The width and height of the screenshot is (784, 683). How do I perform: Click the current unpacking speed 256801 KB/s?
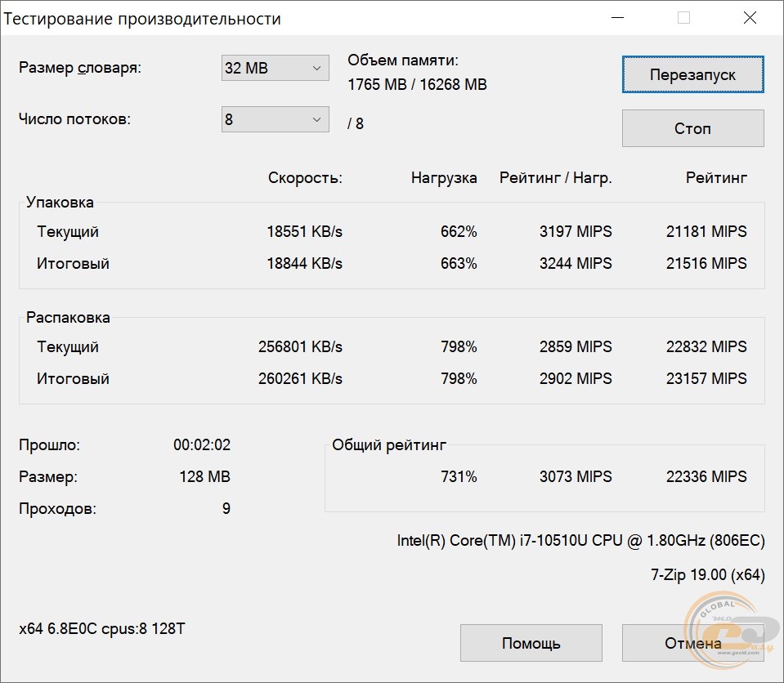coord(300,347)
